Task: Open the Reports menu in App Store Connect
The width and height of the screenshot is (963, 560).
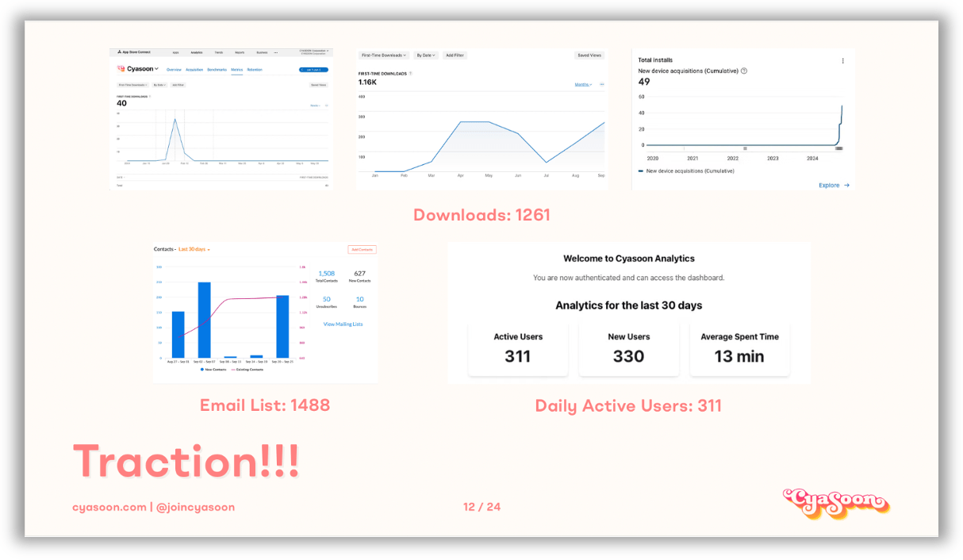Action: click(x=240, y=52)
